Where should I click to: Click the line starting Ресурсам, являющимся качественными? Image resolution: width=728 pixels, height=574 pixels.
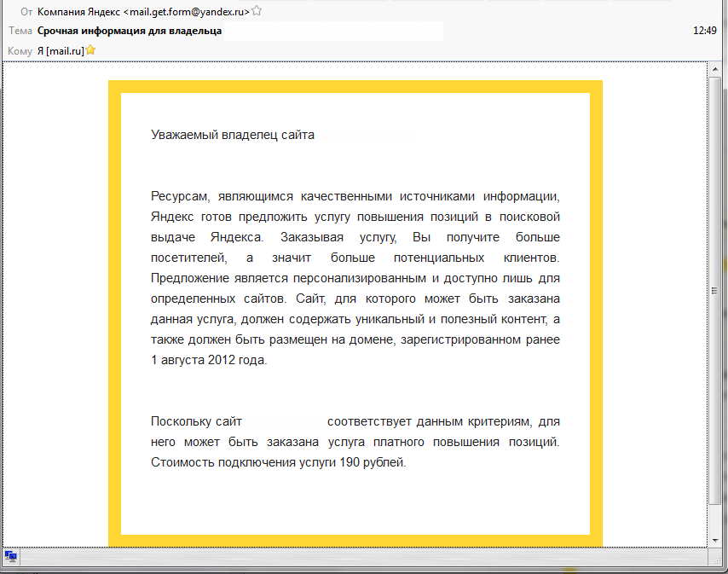355,196
